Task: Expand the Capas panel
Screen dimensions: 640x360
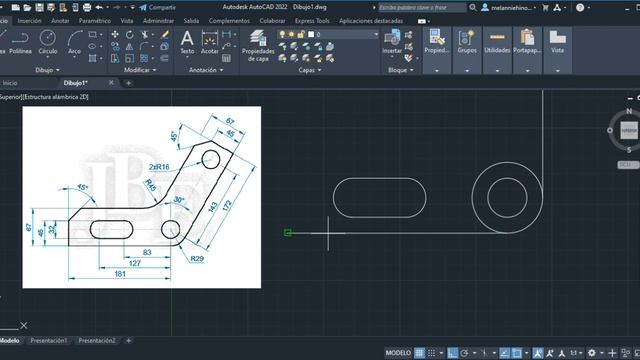Action: click(310, 70)
